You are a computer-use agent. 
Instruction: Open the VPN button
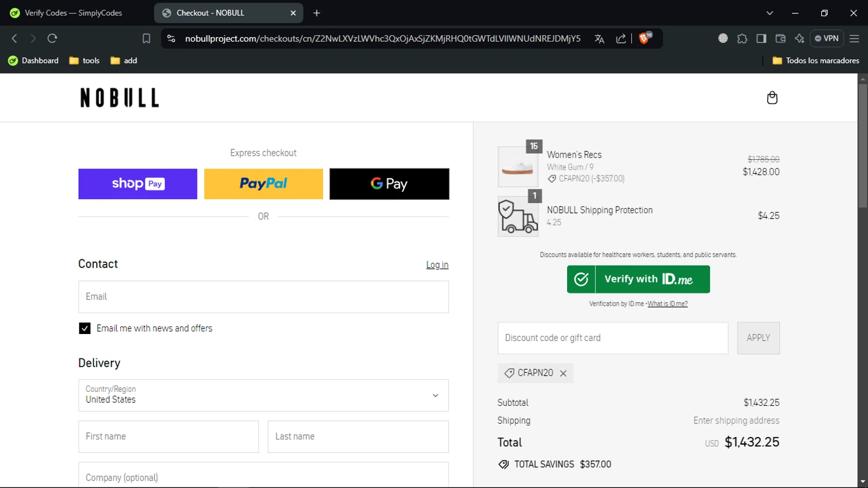[827, 38]
